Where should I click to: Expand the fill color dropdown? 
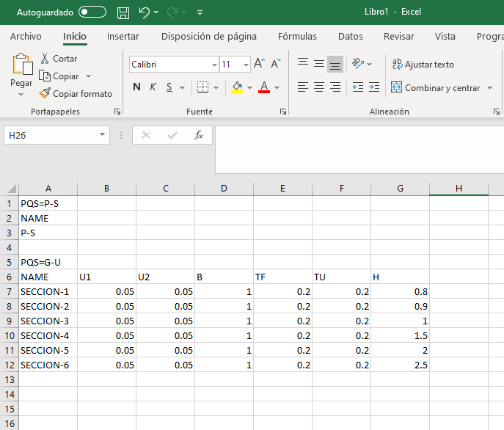[x=249, y=87]
